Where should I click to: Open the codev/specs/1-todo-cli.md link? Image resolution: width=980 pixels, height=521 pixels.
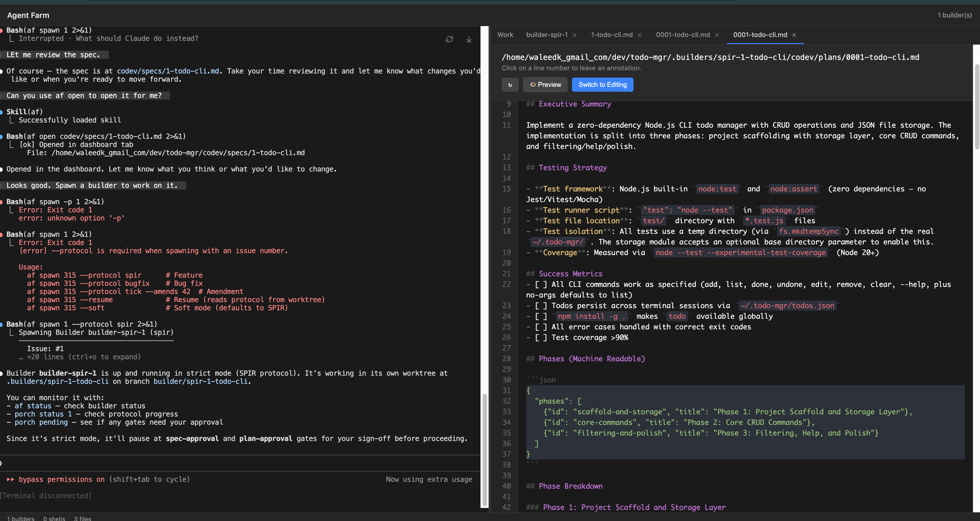click(x=168, y=71)
